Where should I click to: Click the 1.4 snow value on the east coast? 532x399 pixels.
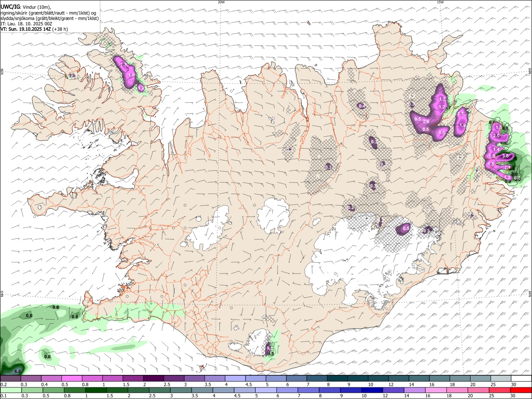click(x=495, y=149)
